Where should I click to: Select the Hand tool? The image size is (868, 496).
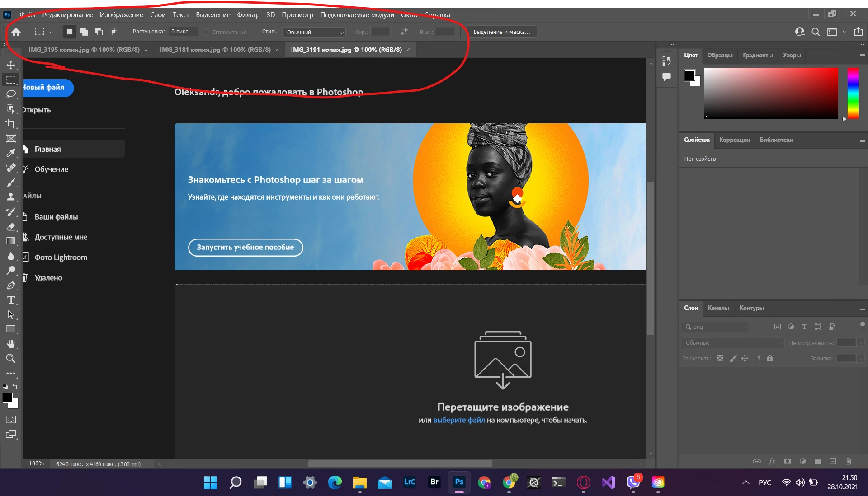[11, 344]
